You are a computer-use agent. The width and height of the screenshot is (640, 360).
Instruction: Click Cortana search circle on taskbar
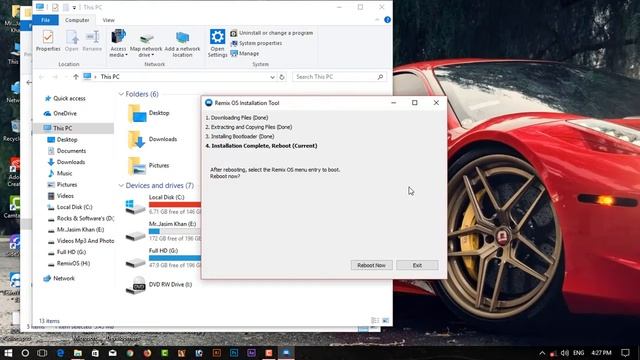pyautogui.click(x=25, y=353)
